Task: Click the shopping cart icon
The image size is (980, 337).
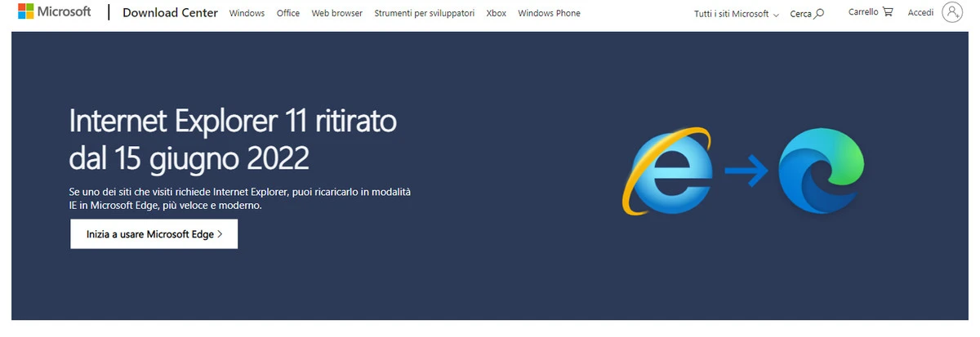Action: (888, 13)
